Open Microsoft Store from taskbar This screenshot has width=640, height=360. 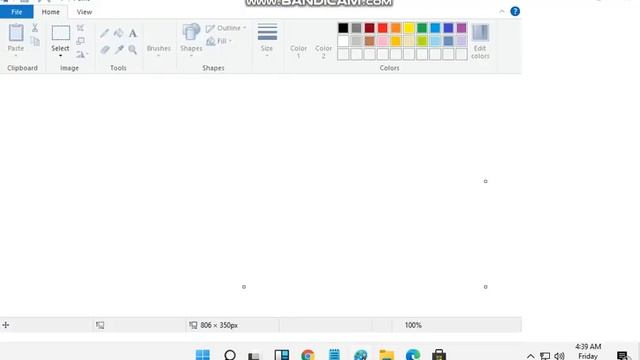(x=439, y=355)
